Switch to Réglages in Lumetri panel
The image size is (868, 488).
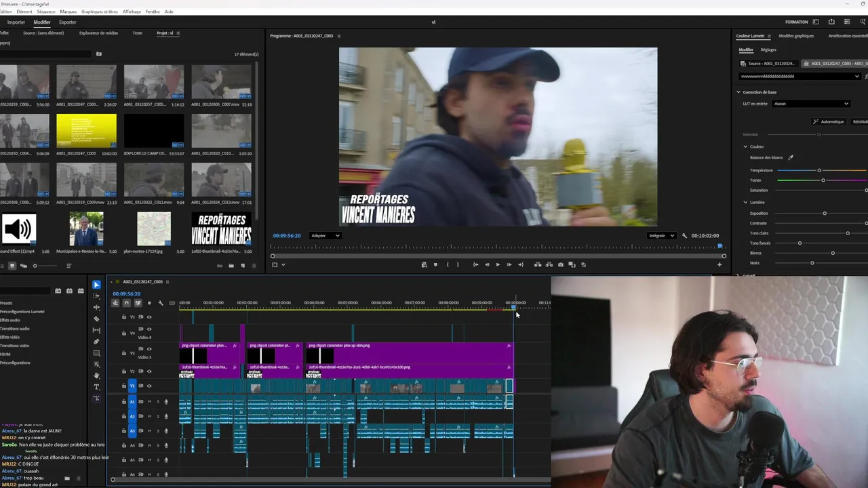pos(768,49)
